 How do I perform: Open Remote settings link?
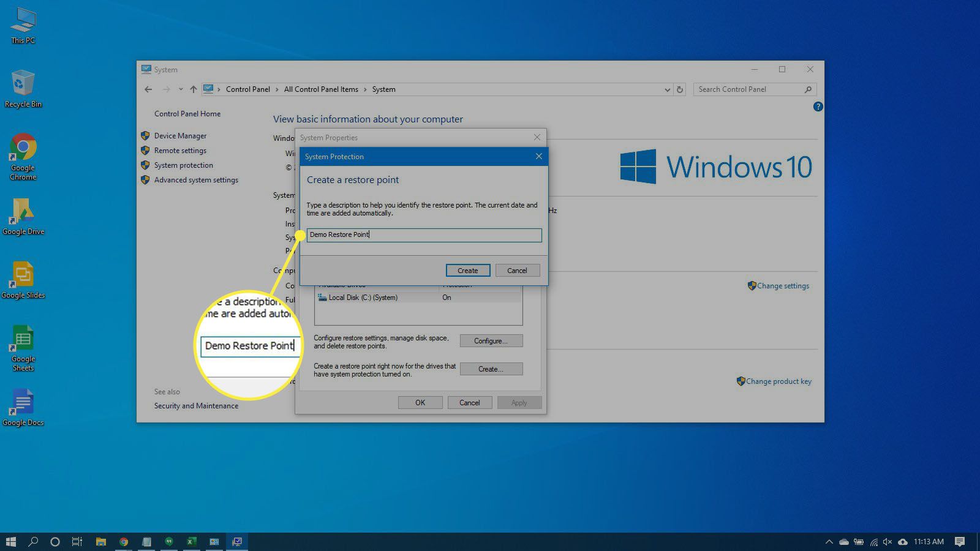coord(180,151)
